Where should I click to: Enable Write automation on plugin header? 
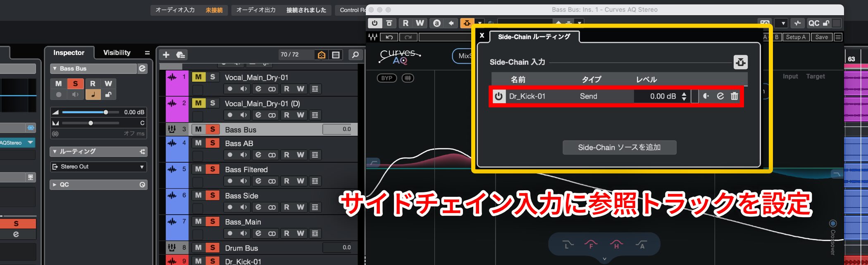420,23
